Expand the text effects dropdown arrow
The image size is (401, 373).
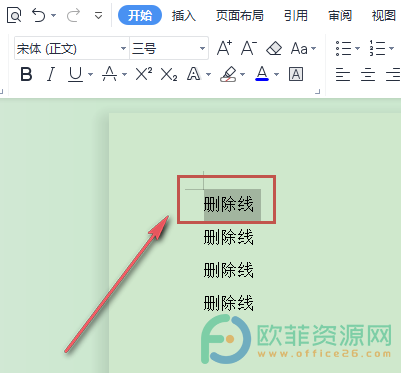(209, 74)
